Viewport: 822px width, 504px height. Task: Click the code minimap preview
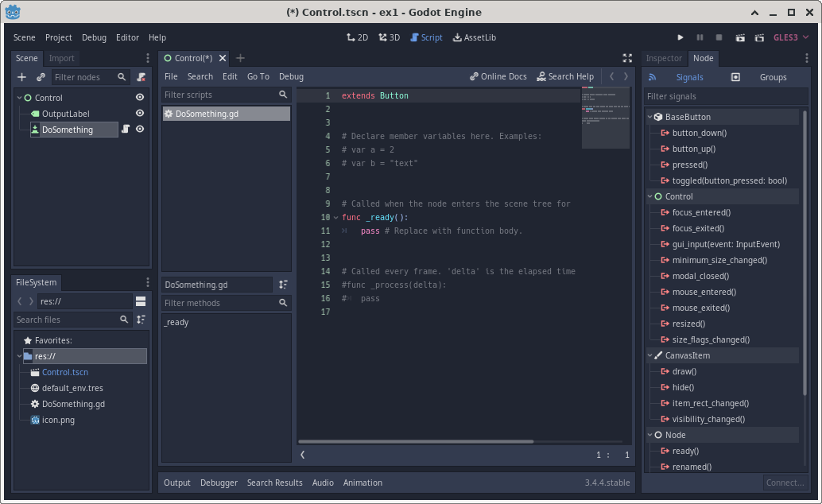[x=606, y=118]
